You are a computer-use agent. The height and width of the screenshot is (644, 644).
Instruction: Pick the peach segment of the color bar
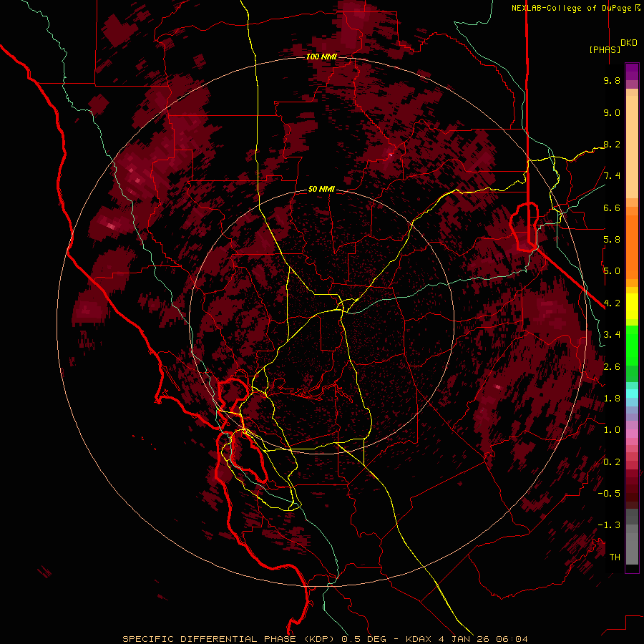(x=632, y=144)
